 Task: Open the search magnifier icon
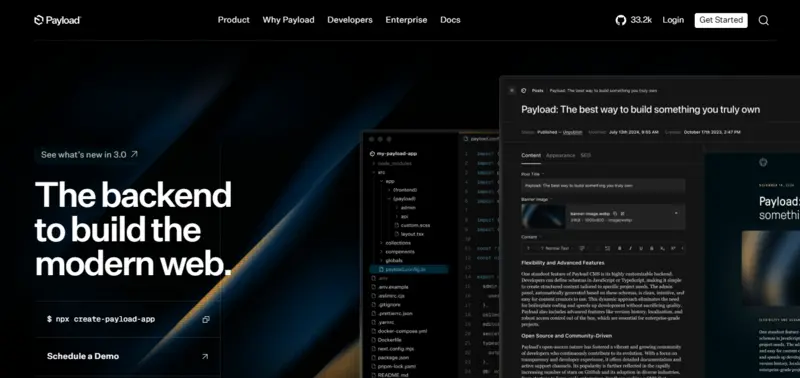pos(763,20)
